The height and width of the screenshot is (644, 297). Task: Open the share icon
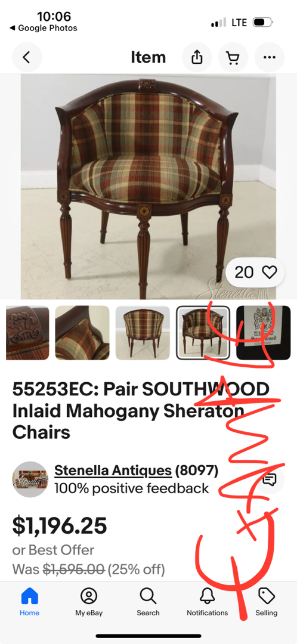click(x=197, y=57)
